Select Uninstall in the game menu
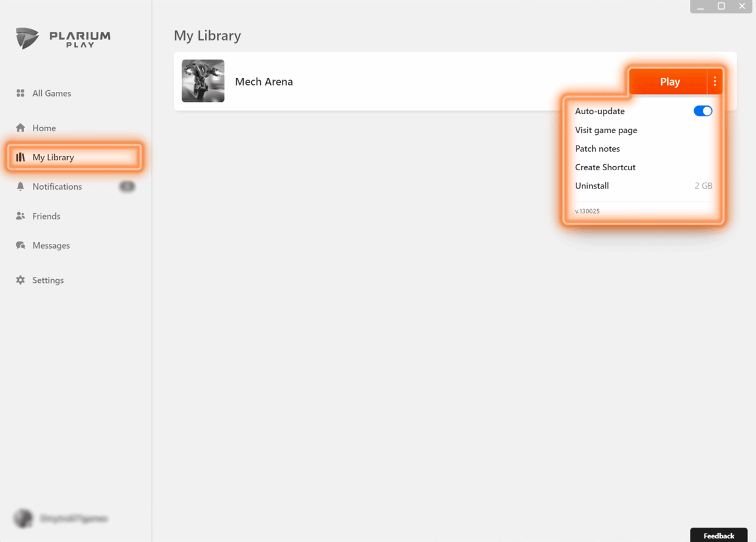Viewport: 756px width, 542px height. pyautogui.click(x=592, y=186)
